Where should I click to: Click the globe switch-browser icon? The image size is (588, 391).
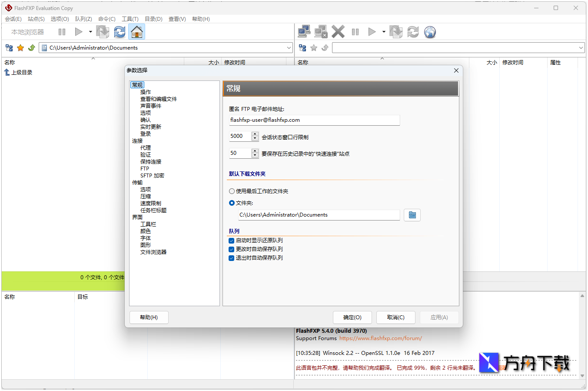(430, 32)
